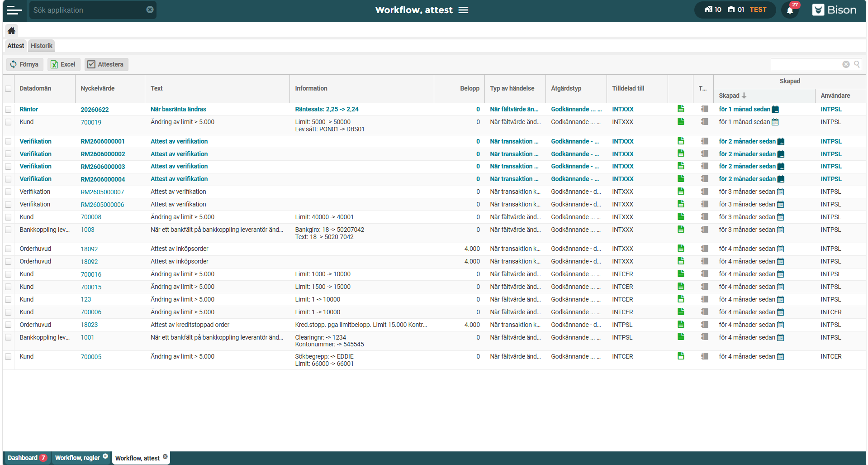Click the TEST environment label
This screenshot has width=868, height=465.
[758, 10]
